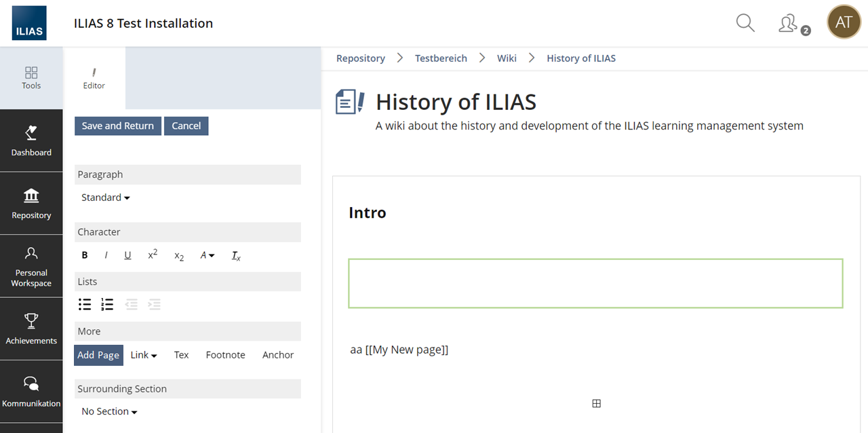Click the ILIAS logo icon
The image size is (868, 433).
point(29,23)
